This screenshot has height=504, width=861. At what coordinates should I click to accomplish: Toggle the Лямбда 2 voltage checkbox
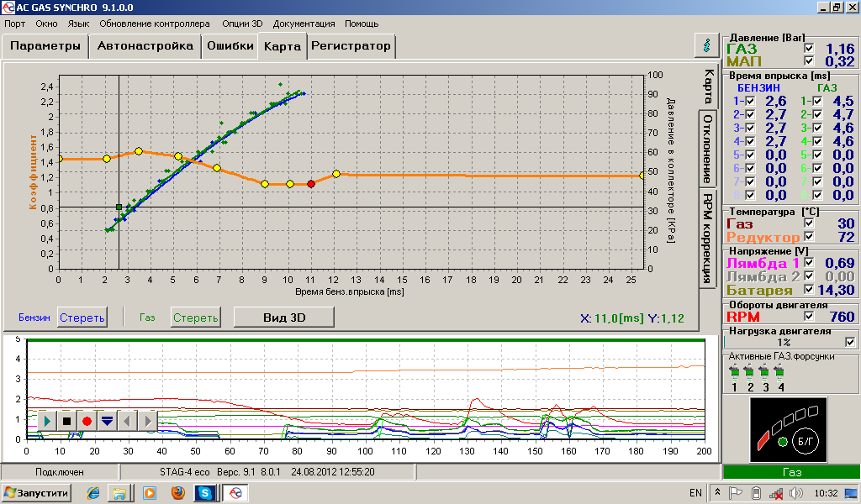(x=809, y=276)
